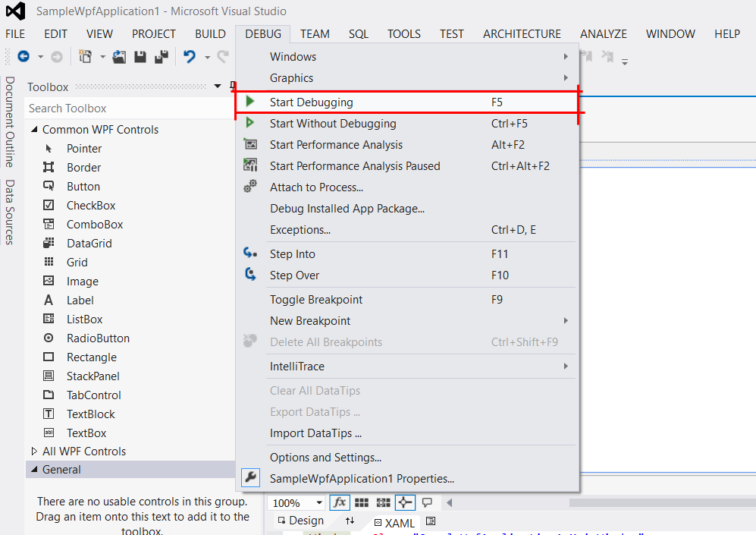Click the Search Toolbox input field

[x=129, y=108]
